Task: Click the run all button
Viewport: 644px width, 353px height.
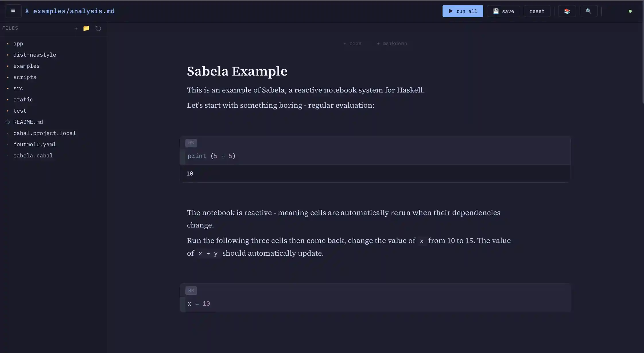Action: [x=462, y=11]
